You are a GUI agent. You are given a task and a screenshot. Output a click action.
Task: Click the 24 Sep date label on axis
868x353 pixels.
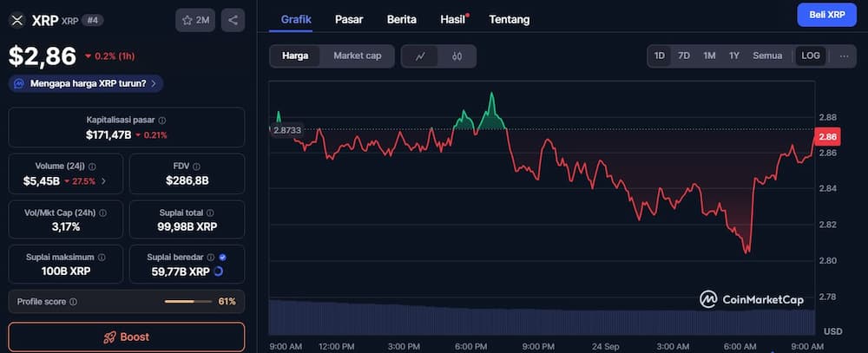604,346
